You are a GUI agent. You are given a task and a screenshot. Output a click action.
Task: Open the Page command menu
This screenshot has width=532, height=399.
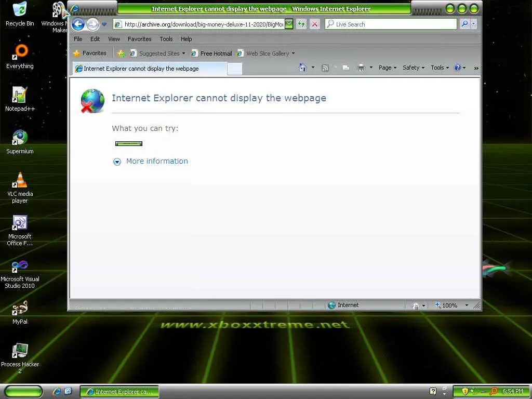click(x=388, y=68)
